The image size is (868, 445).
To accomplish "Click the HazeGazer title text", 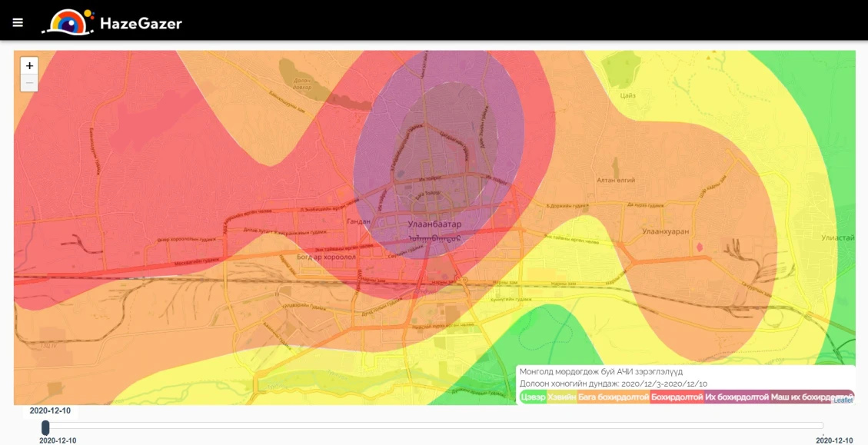I will point(141,23).
